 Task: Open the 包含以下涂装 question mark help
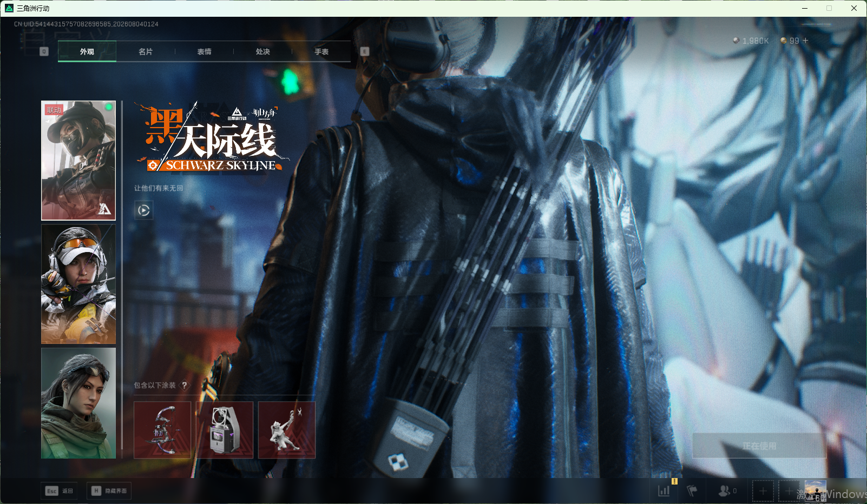[x=185, y=385]
